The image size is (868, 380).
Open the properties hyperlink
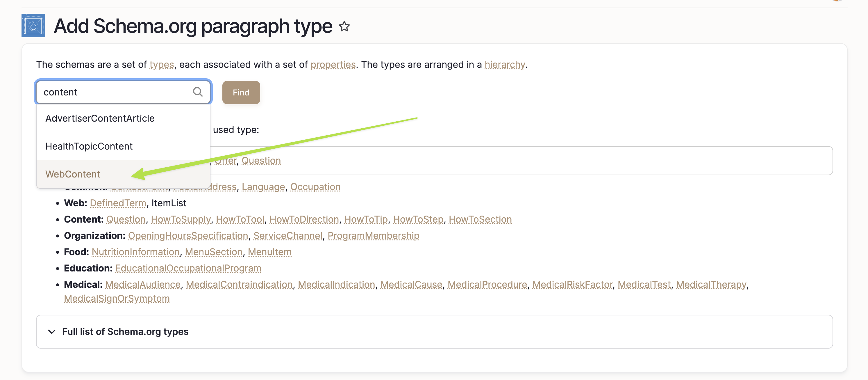333,64
